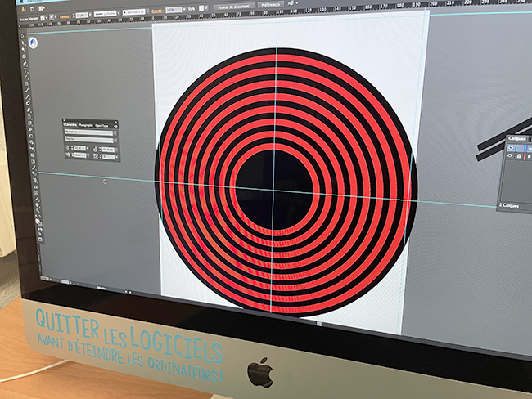
Task: Click the font size stepper in Character panel
Action: pos(72,148)
